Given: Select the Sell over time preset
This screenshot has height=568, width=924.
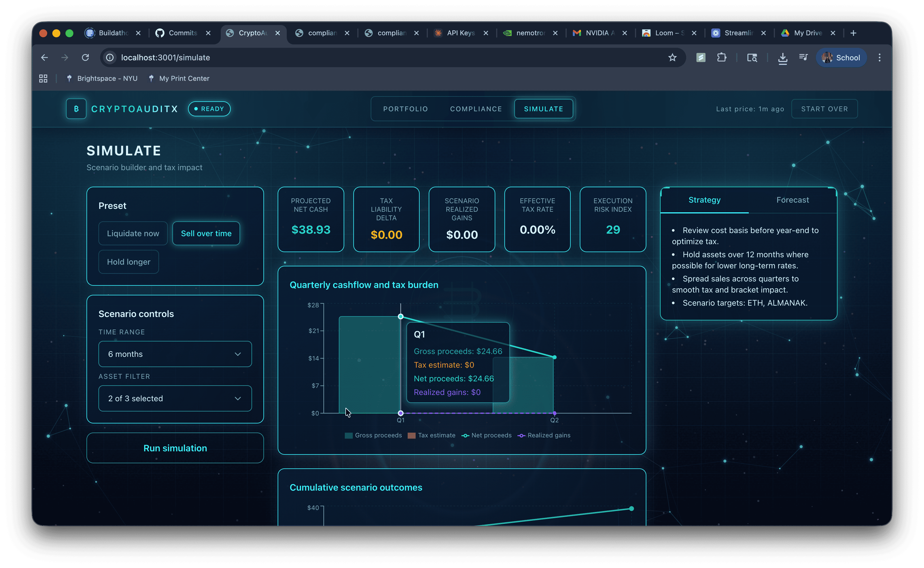Looking at the screenshot, I should 206,233.
